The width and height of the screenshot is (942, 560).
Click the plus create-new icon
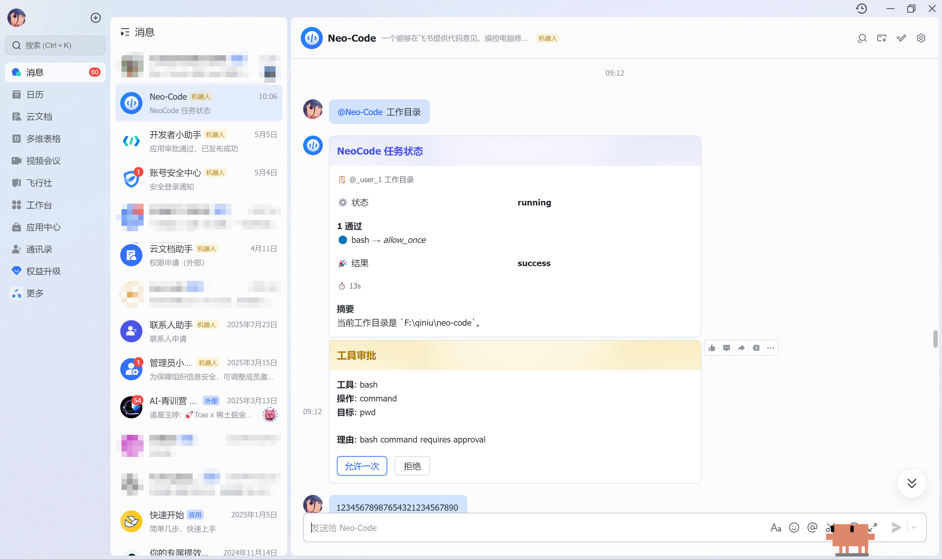(x=95, y=18)
